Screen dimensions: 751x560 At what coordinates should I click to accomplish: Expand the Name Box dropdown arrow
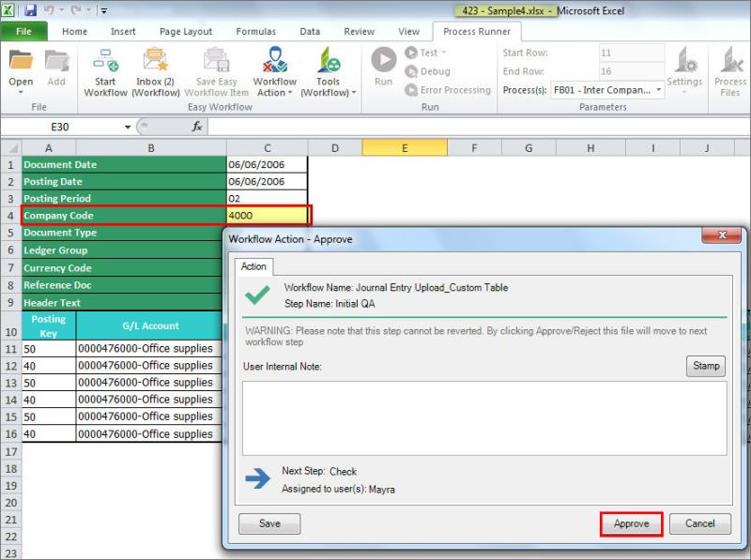pos(128,127)
